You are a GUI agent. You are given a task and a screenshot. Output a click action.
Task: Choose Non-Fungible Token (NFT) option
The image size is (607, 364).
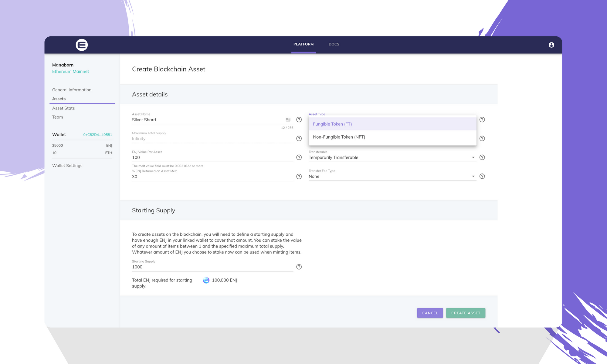click(x=339, y=137)
